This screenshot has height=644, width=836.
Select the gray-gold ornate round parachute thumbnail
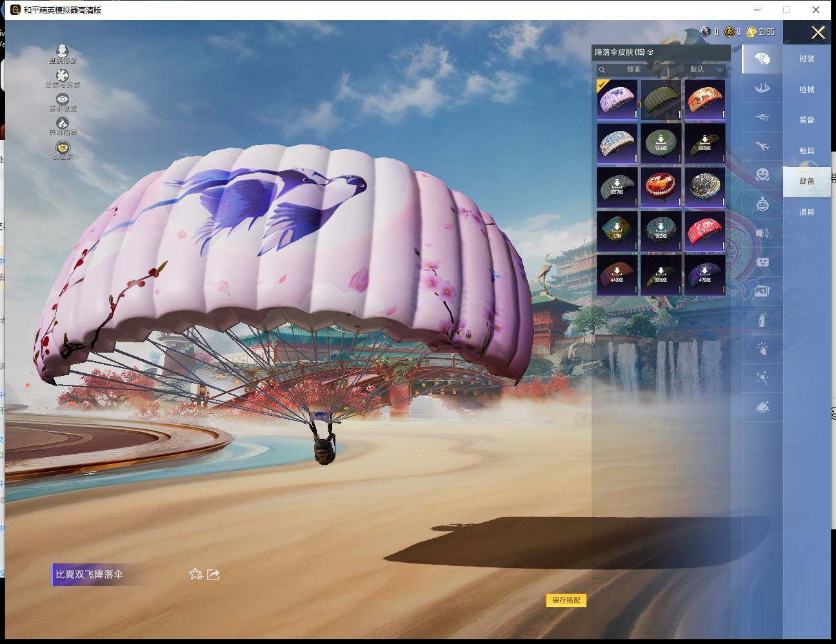[705, 187]
